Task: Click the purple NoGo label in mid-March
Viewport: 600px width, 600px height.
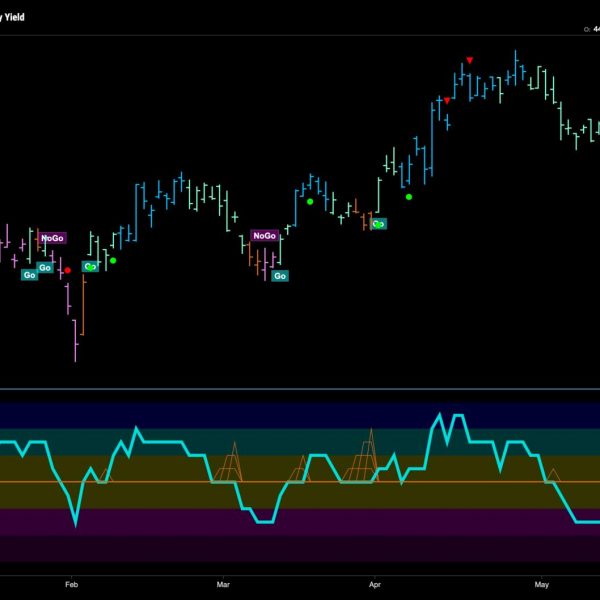Action: (264, 236)
